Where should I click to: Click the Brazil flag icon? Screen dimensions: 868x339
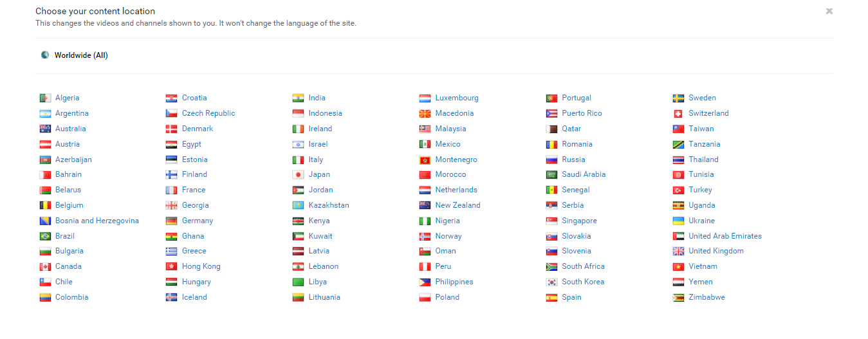pyautogui.click(x=45, y=237)
